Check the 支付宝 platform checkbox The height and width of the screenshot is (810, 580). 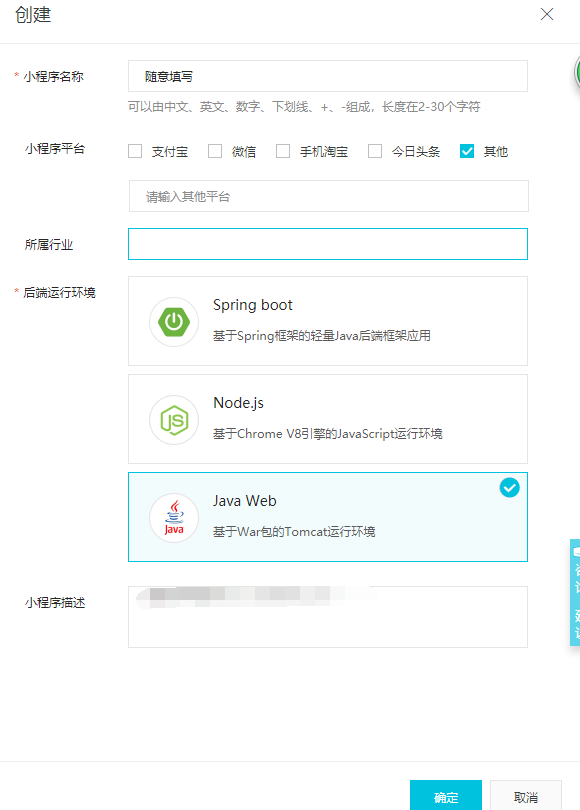point(135,151)
